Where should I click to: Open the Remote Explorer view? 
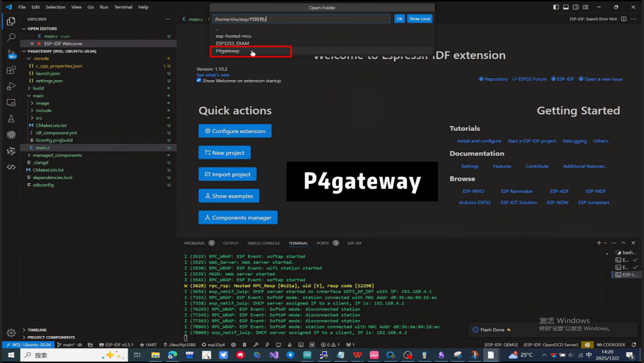click(11, 103)
